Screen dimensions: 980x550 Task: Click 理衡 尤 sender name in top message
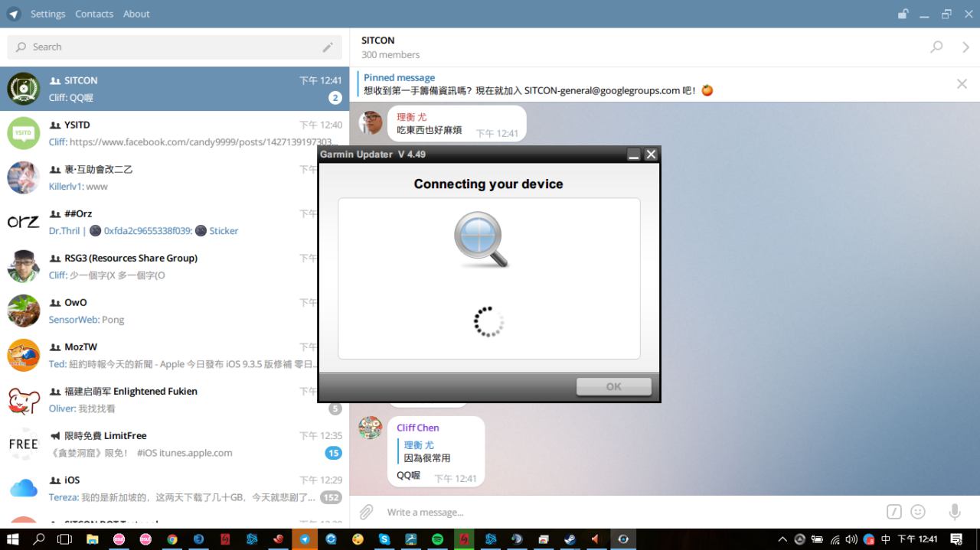[x=411, y=117]
